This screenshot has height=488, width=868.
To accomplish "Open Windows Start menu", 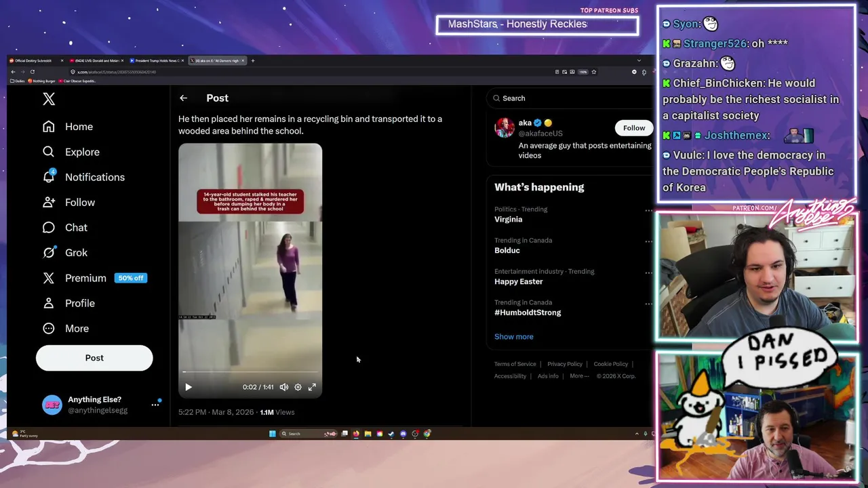I will [273, 434].
